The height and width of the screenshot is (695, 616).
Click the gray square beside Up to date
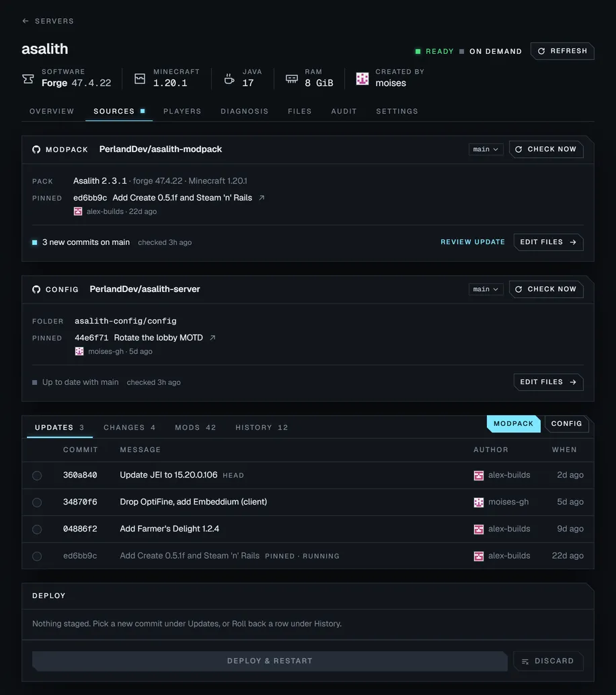[x=34, y=383]
